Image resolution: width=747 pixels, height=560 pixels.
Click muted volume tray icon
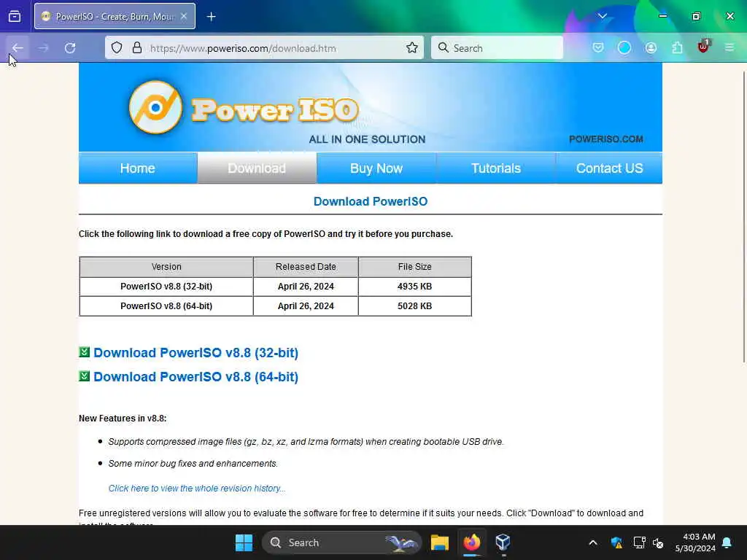click(x=659, y=542)
